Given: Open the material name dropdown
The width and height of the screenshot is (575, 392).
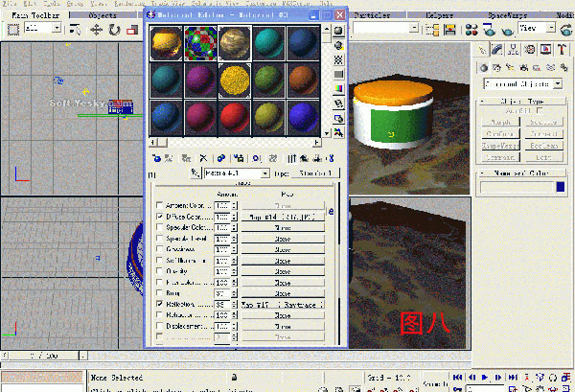Looking at the screenshot, I should pyautogui.click(x=265, y=173).
